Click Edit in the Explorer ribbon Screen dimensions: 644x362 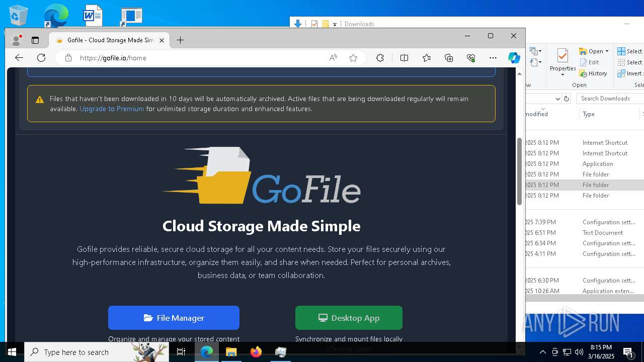point(589,62)
